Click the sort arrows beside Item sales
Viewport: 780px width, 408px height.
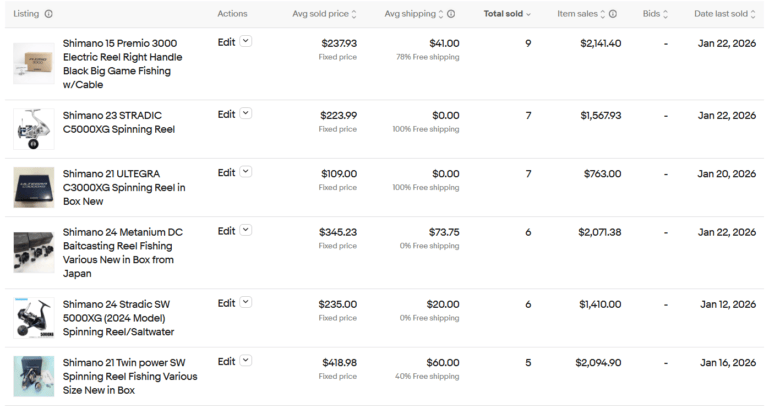pyautogui.click(x=601, y=14)
